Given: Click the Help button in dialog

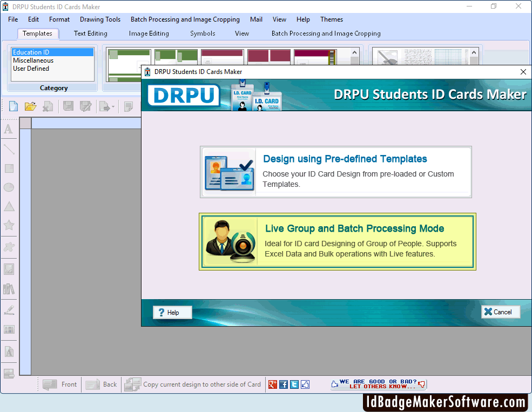Looking at the screenshot, I should (172, 312).
